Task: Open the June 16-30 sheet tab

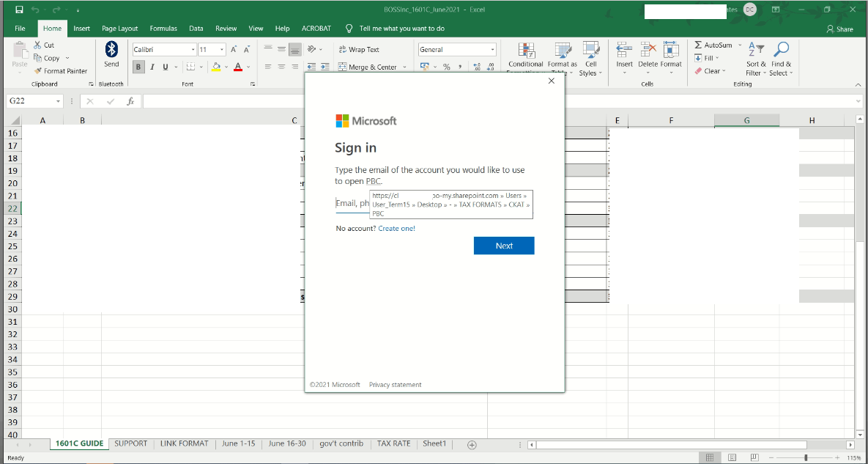Action: [x=286, y=443]
